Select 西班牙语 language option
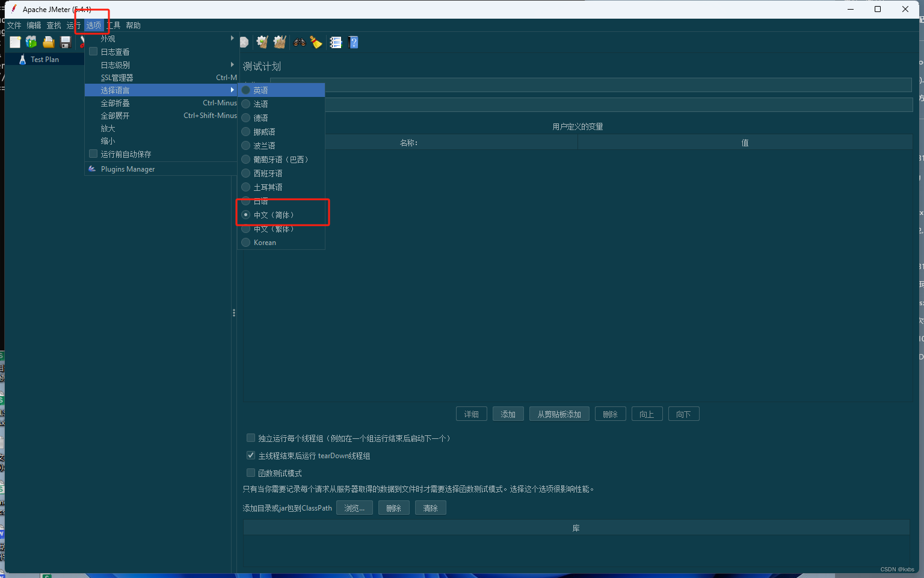 [x=282, y=173]
